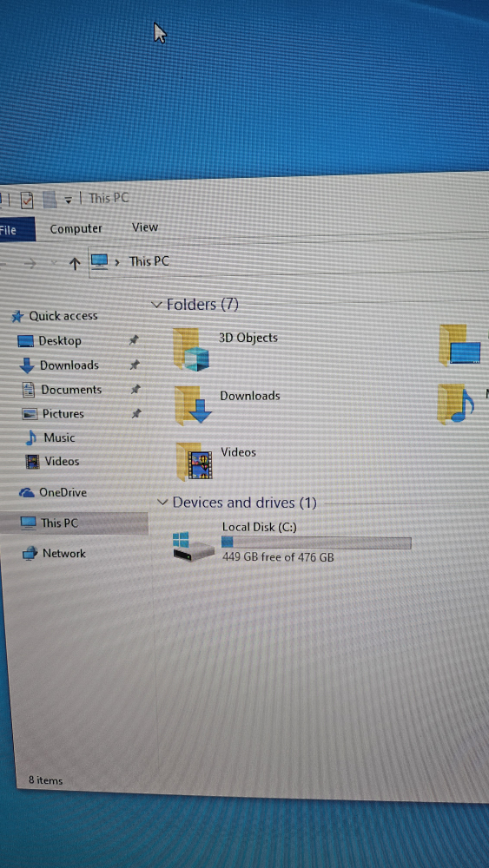The image size is (489, 868).
Task: Click the address bar chevron before This PC
Action: [117, 262]
